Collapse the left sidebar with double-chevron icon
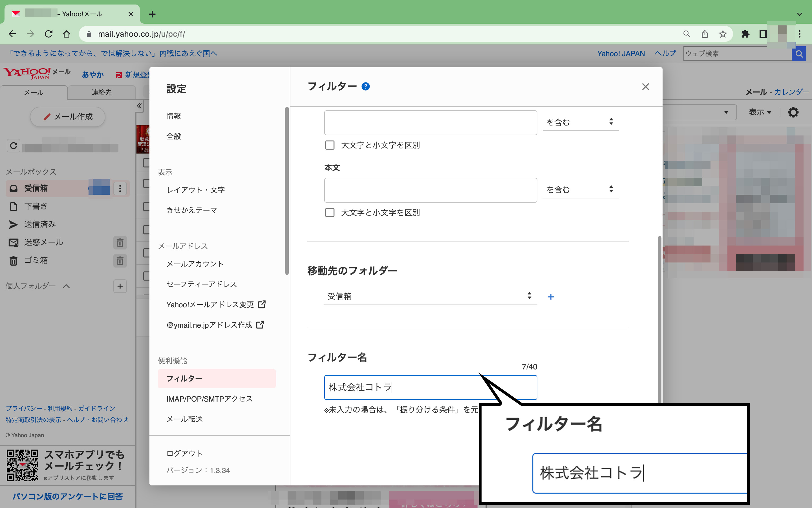Image resolution: width=812 pixels, height=508 pixels. (x=139, y=106)
